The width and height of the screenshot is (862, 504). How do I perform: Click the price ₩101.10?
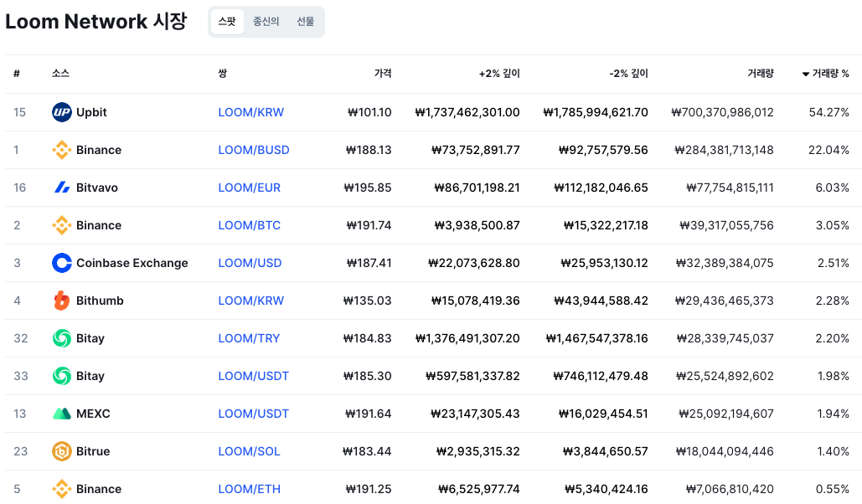(369, 112)
